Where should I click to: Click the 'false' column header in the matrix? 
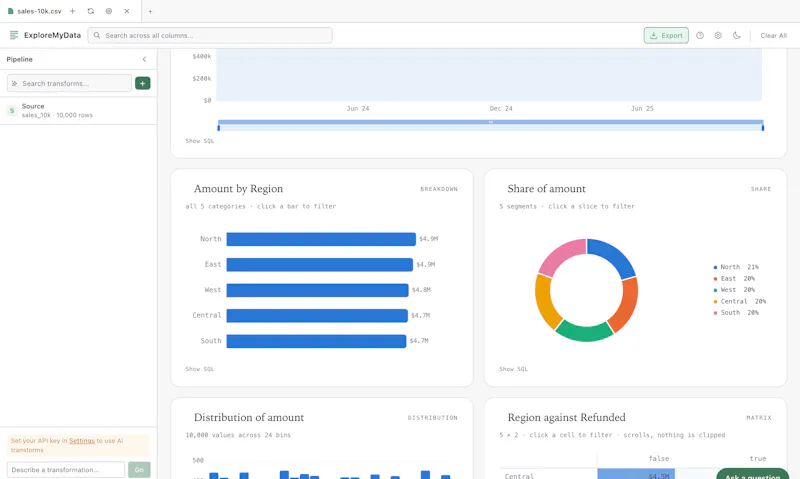(x=659, y=459)
